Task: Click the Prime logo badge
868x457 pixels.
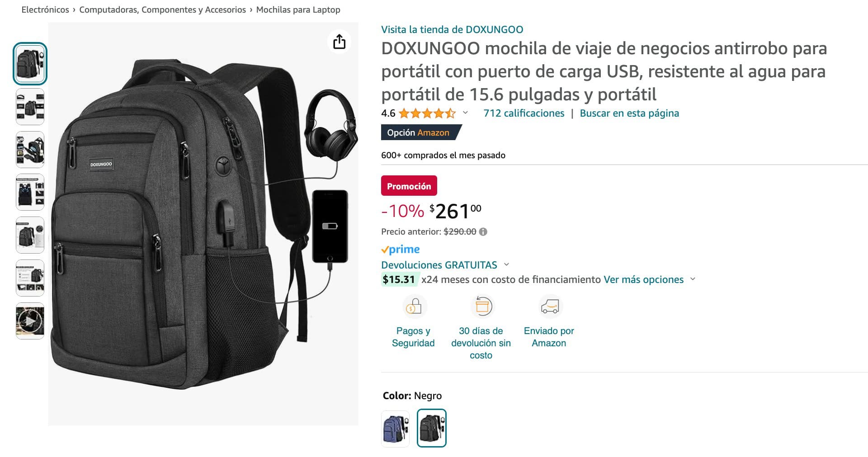Action: 401,250
